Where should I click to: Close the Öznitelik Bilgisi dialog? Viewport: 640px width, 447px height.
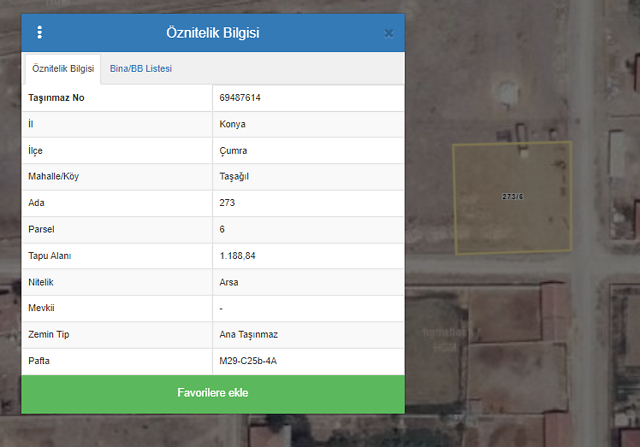[389, 33]
